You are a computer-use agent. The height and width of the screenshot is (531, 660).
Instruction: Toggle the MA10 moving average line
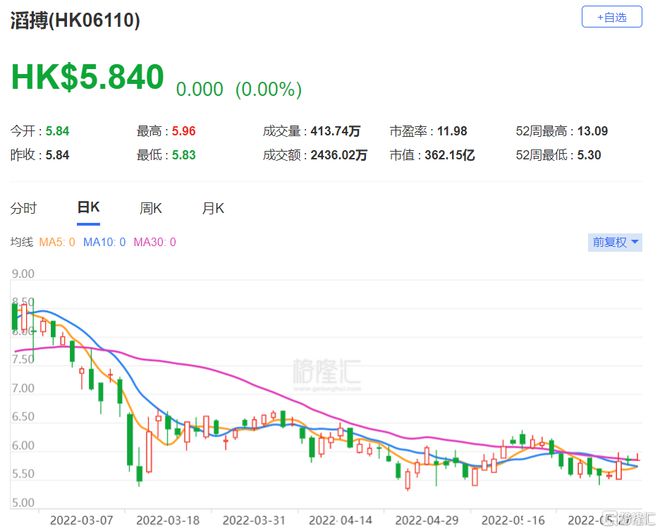(104, 242)
